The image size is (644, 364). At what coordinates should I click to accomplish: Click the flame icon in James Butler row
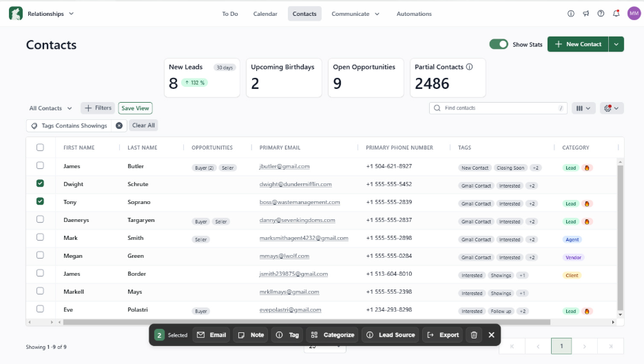[587, 168]
